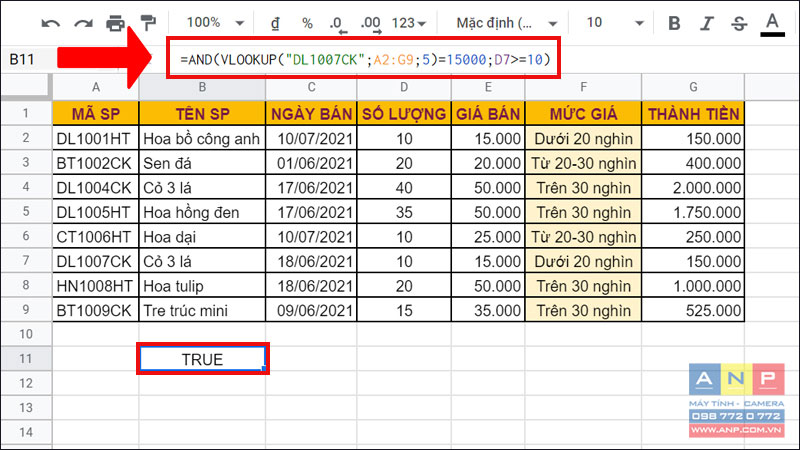
Task: Apply currency format with đ icon
Action: 276,23
